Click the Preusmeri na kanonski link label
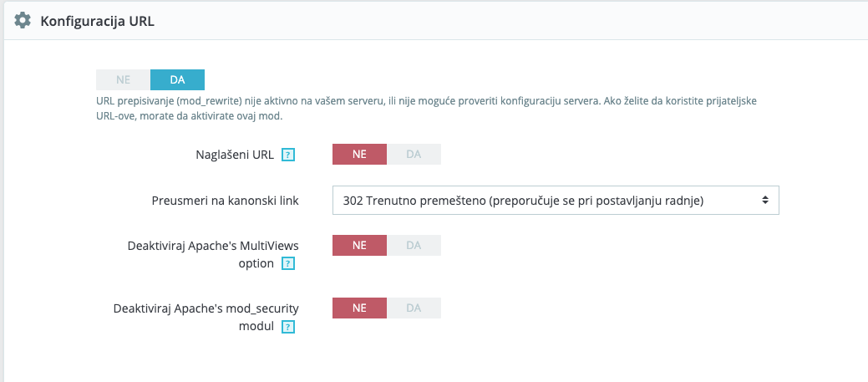 [x=225, y=201]
